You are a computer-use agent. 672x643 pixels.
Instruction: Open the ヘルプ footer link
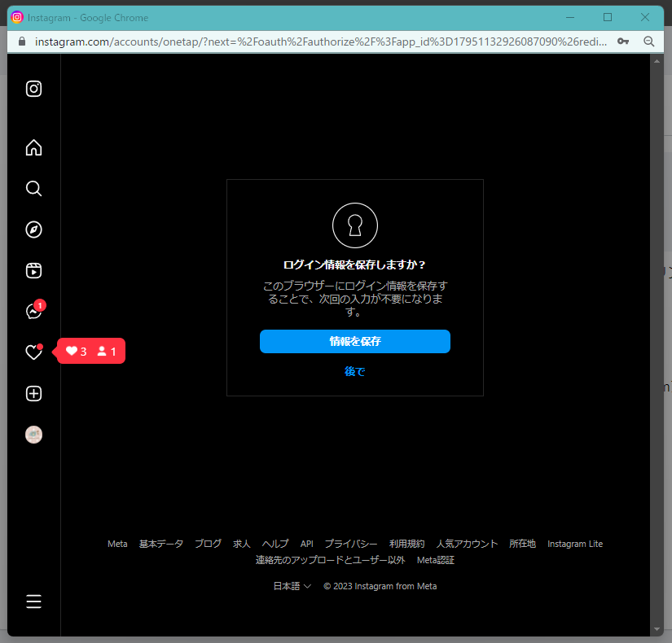point(275,544)
